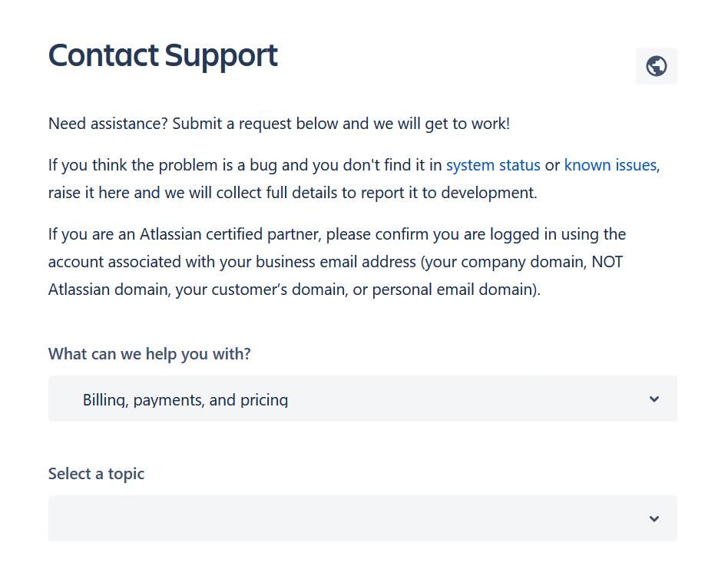Click the Contact Support heading
Image resolution: width=728 pixels, height=566 pixels.
tap(163, 56)
